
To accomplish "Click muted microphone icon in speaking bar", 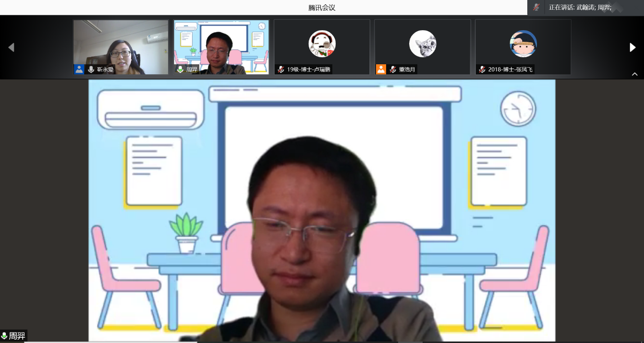I will point(536,7).
